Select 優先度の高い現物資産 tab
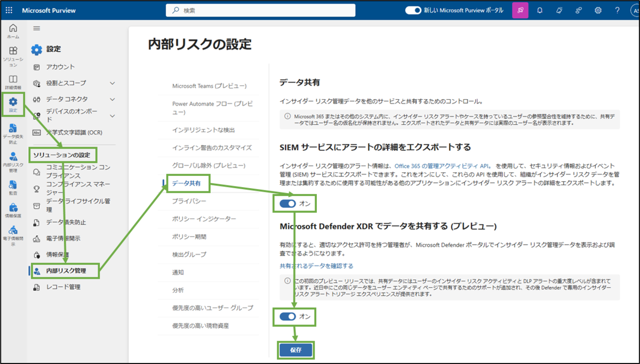 [x=201, y=326]
